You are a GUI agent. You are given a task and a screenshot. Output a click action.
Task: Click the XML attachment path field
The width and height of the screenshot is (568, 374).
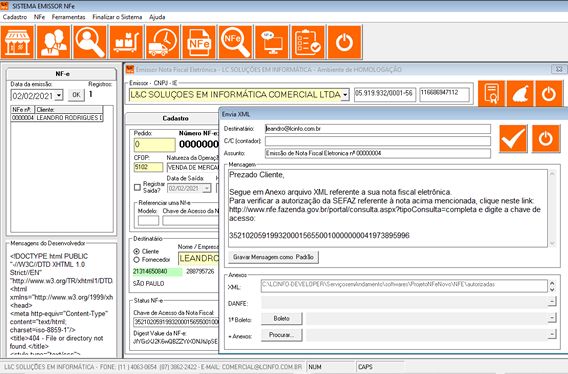(404, 286)
